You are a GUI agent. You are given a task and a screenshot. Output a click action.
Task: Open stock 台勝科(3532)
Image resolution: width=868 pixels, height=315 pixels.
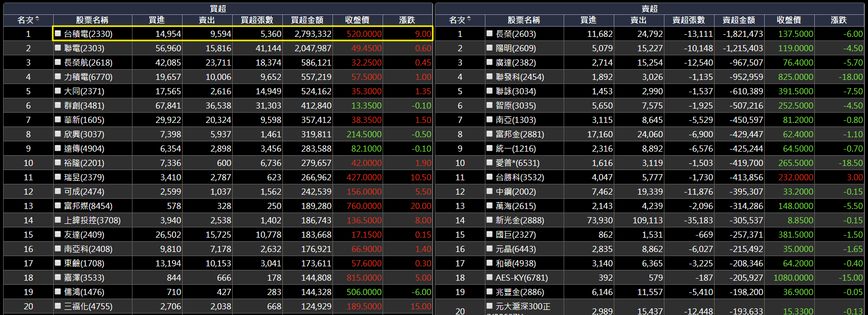[x=520, y=177]
